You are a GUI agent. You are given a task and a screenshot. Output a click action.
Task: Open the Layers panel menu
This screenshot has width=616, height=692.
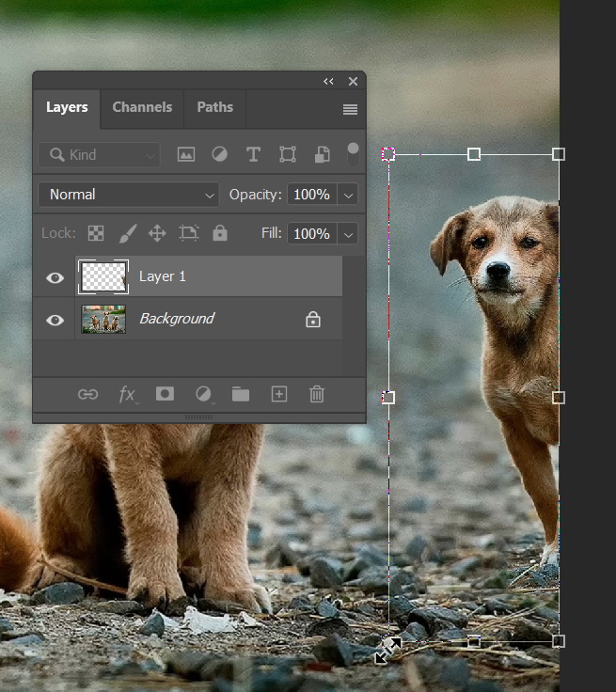click(350, 109)
